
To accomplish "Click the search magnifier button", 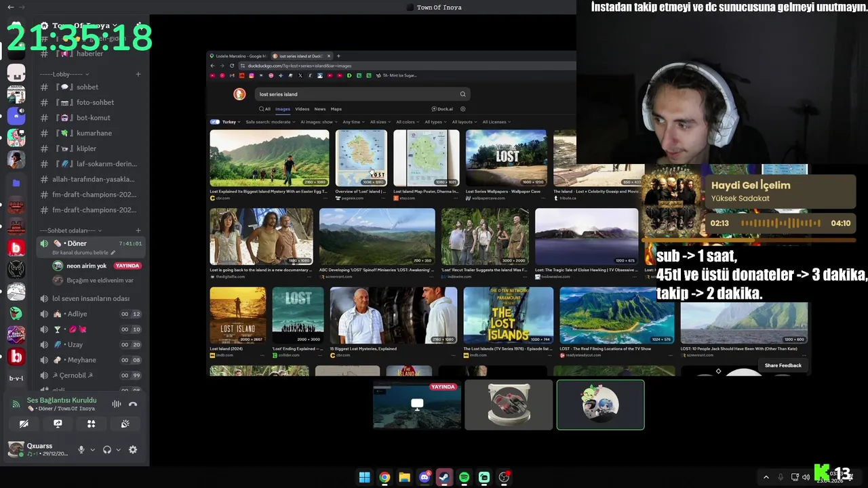I will pos(462,94).
